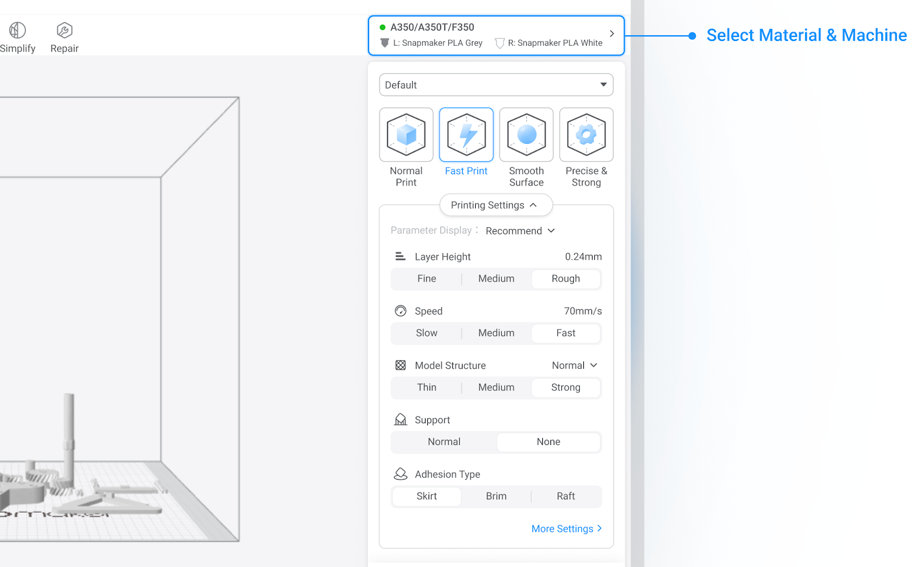Viewport: 924px width, 567px height.
Task: Set layer height to Medium
Action: pyautogui.click(x=496, y=279)
